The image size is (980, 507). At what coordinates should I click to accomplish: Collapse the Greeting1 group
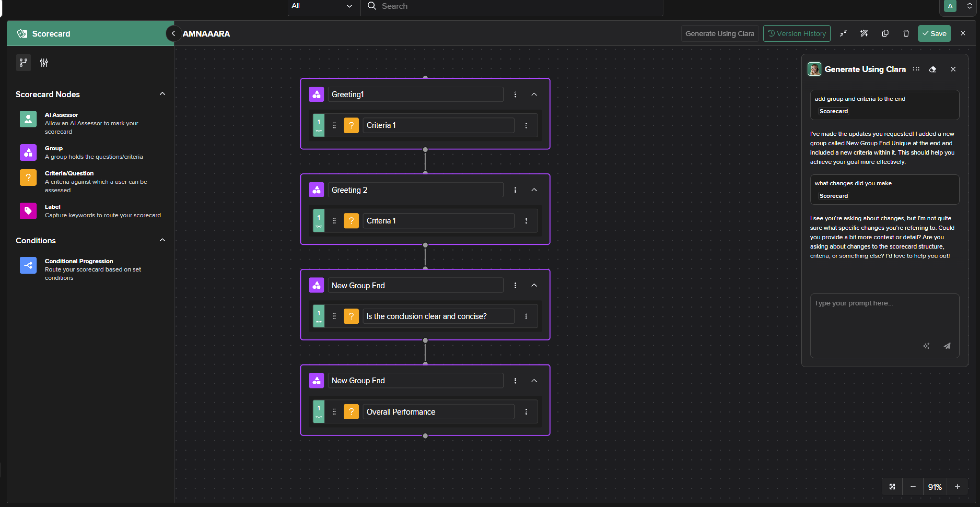(x=534, y=94)
